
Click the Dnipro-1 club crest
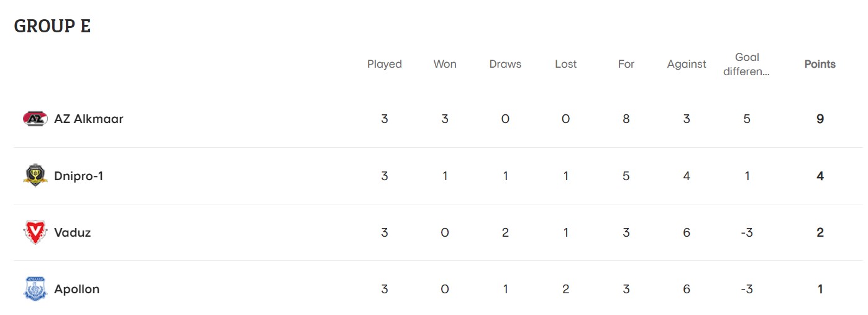click(x=35, y=176)
